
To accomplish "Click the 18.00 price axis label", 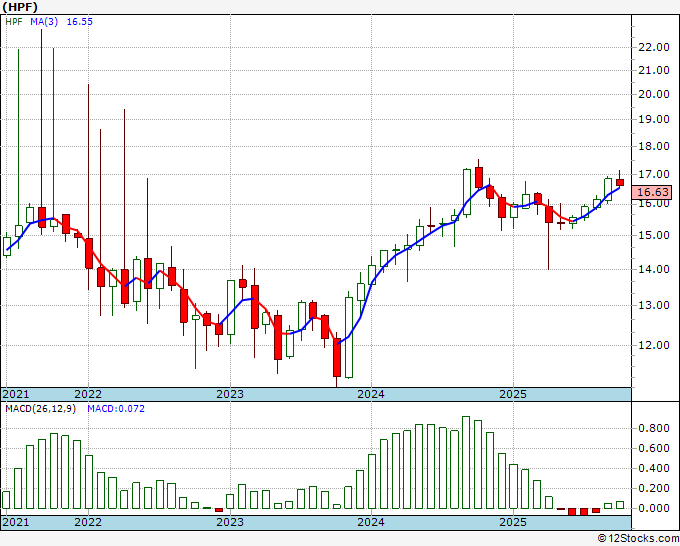I will (x=654, y=146).
